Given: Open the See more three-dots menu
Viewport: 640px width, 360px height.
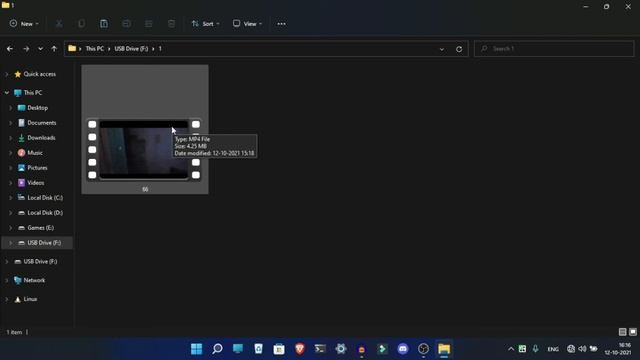Looking at the screenshot, I should [281, 24].
